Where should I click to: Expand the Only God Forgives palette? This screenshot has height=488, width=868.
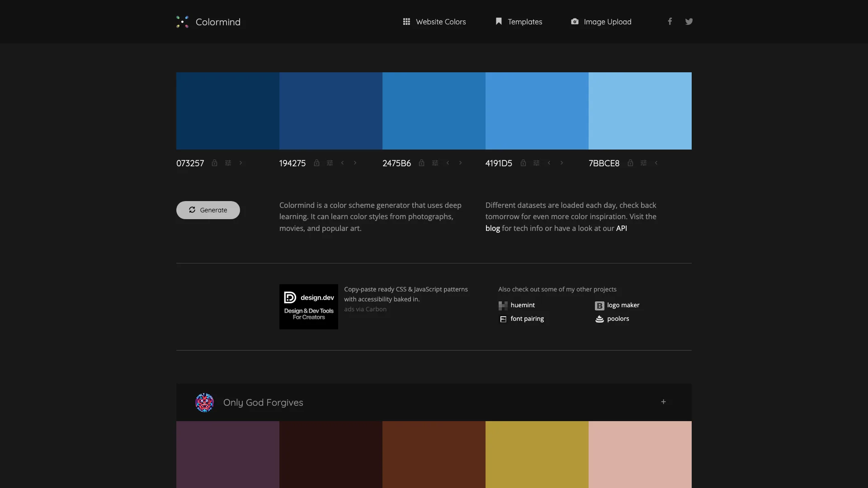pyautogui.click(x=664, y=402)
